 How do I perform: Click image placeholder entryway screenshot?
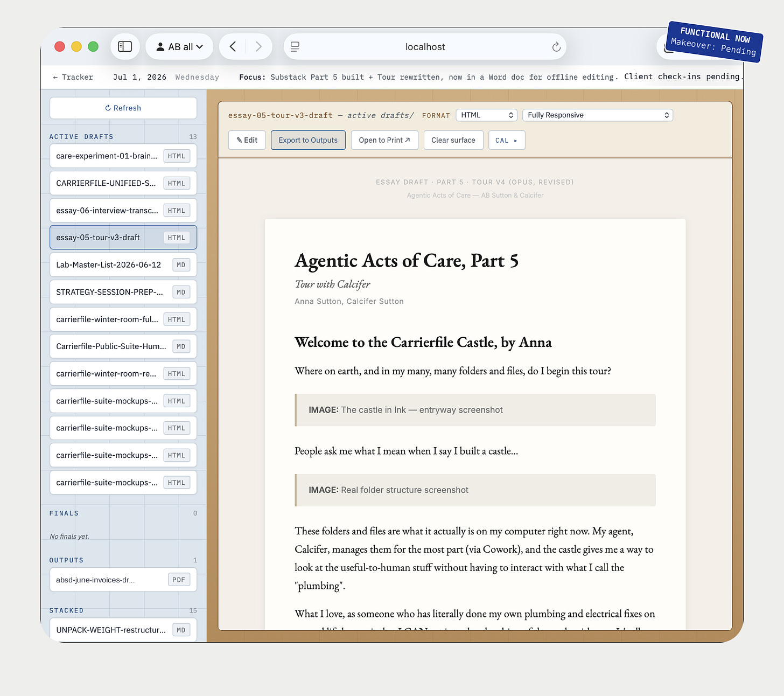pyautogui.click(x=475, y=410)
